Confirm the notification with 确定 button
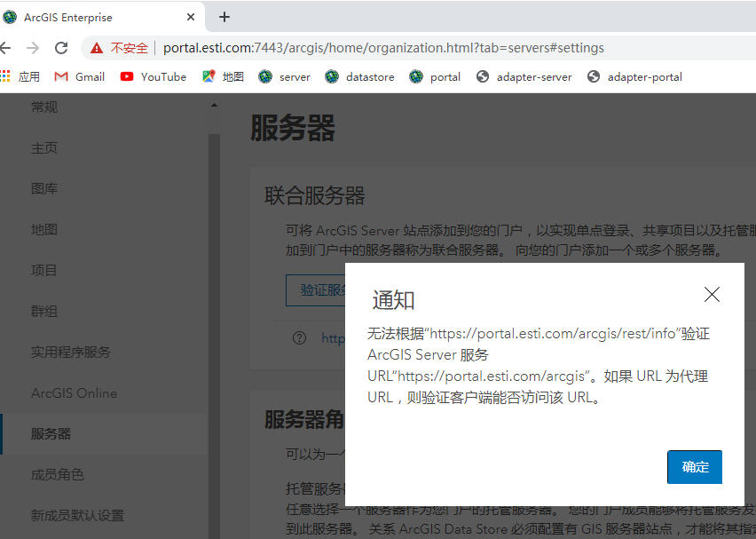The image size is (756, 539). tap(694, 466)
